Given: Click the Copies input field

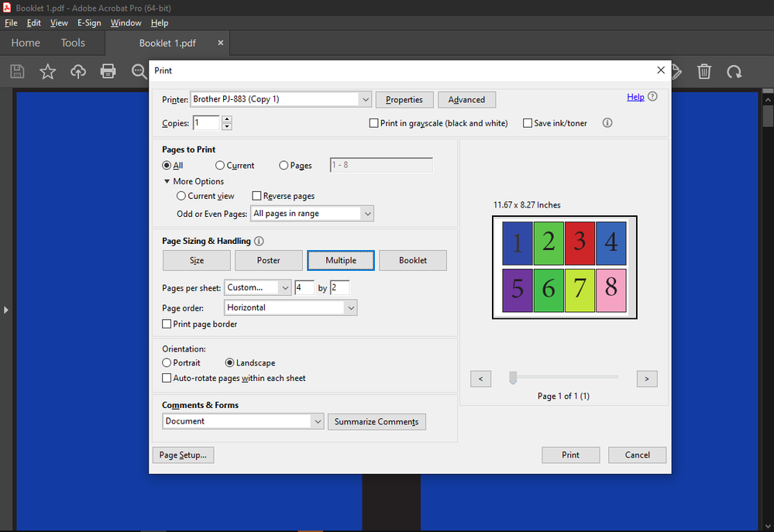Looking at the screenshot, I should 206,123.
